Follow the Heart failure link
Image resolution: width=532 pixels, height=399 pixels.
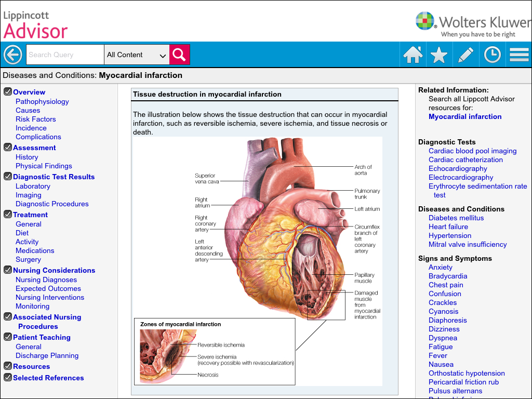click(448, 227)
